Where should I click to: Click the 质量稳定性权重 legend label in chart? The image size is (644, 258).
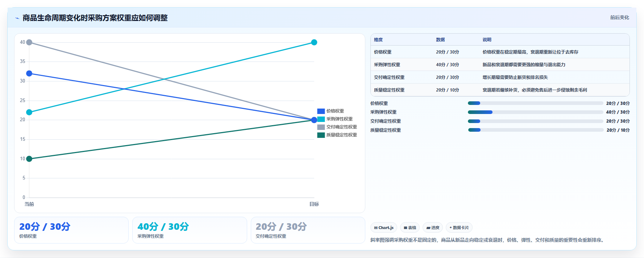(342, 135)
